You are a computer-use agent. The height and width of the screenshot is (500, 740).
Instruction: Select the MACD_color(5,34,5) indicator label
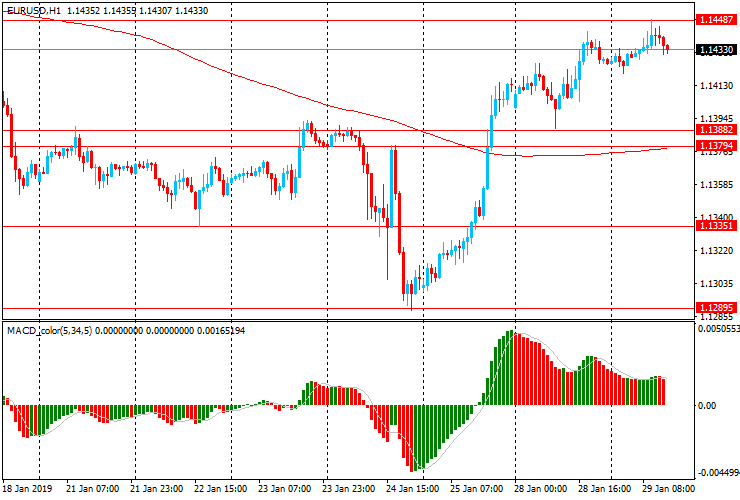50,331
